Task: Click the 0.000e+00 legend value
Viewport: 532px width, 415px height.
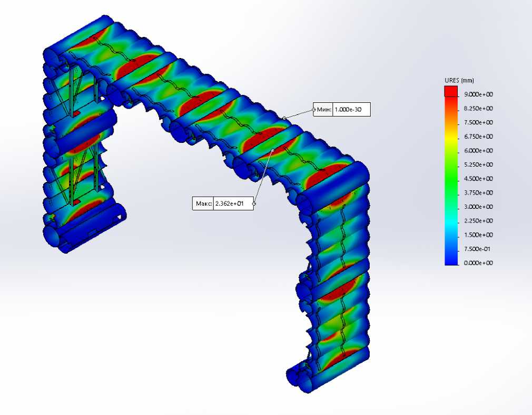Action: tap(478, 263)
